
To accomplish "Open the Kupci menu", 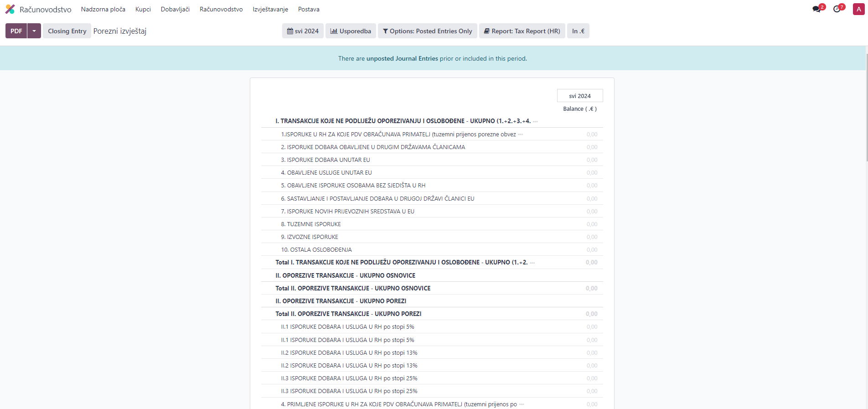I will pos(143,9).
